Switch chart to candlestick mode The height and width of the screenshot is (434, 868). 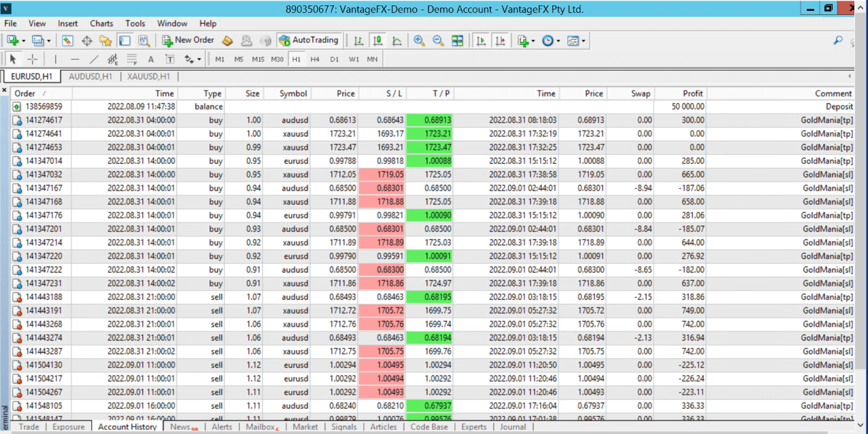click(378, 41)
